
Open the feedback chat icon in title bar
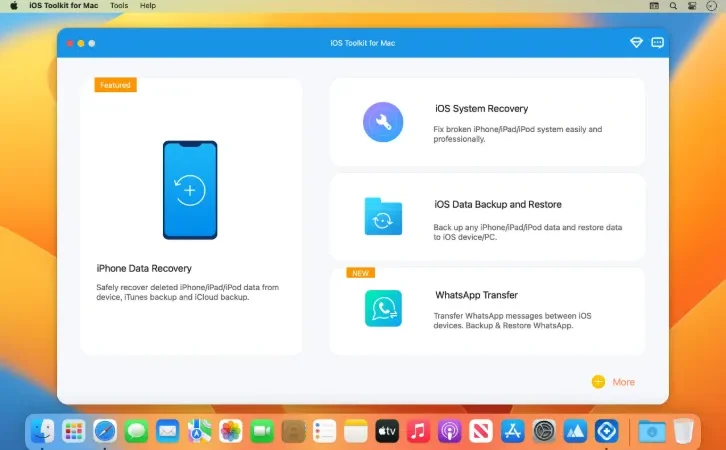click(x=657, y=43)
